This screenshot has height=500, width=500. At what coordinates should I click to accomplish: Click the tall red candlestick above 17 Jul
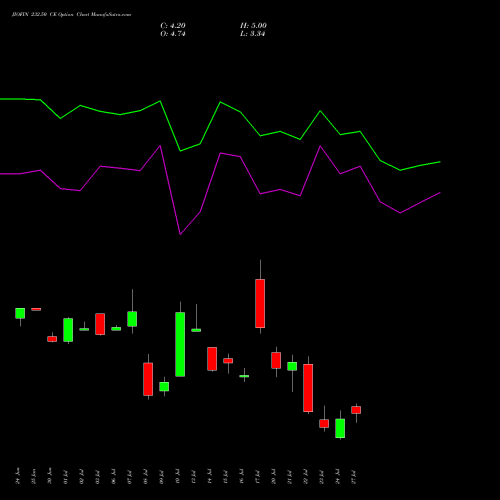click(x=260, y=303)
